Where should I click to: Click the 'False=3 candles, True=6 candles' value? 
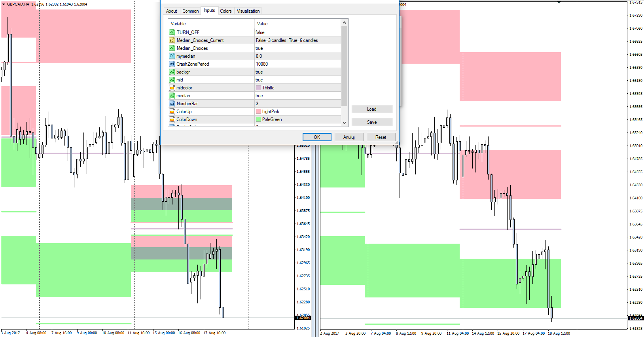287,40
